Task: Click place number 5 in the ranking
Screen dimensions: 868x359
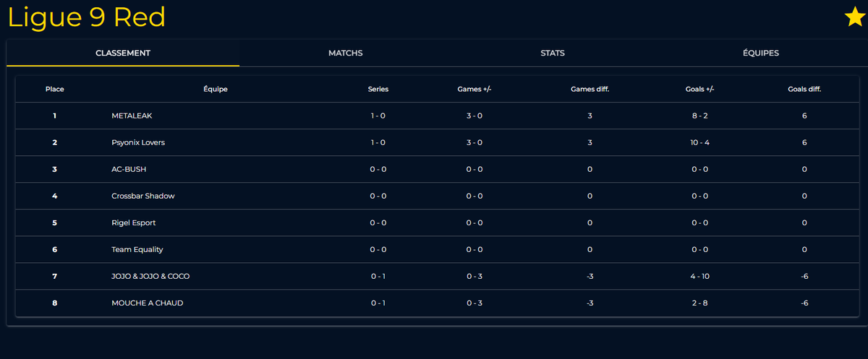Action: coord(54,222)
